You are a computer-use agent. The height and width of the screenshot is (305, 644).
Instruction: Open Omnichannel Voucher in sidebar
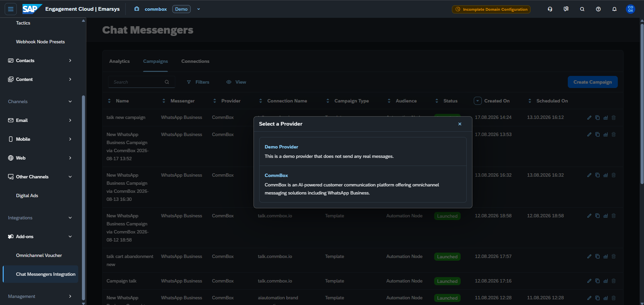(x=39, y=255)
